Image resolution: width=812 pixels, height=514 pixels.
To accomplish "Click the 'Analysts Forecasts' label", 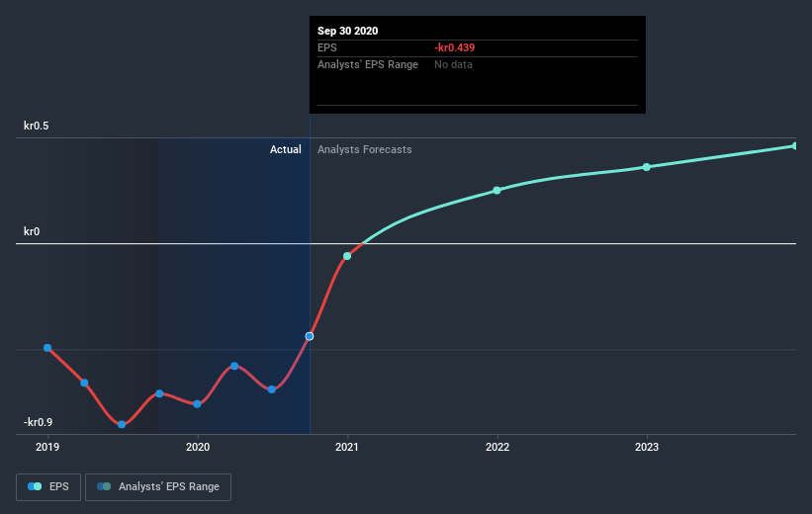I will click(365, 149).
